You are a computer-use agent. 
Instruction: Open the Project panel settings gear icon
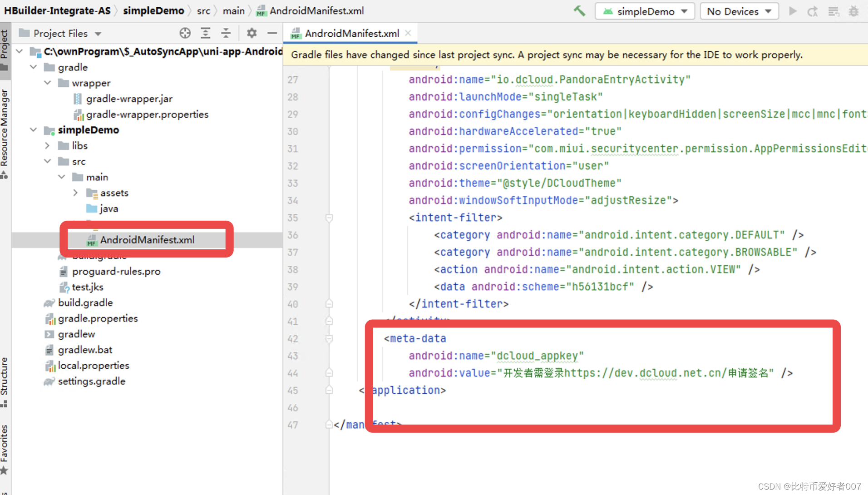click(251, 33)
